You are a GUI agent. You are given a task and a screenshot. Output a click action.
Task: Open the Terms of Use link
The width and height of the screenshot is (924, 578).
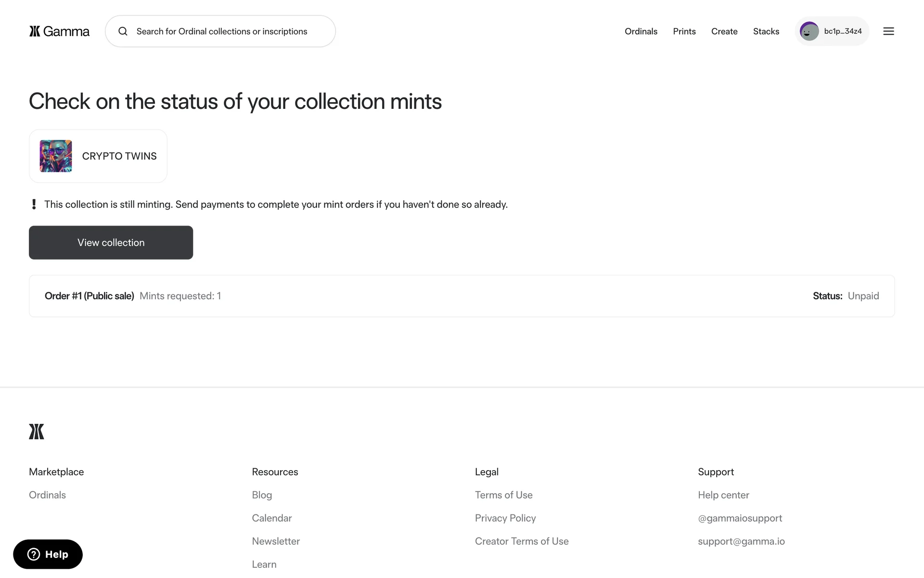pos(503,495)
